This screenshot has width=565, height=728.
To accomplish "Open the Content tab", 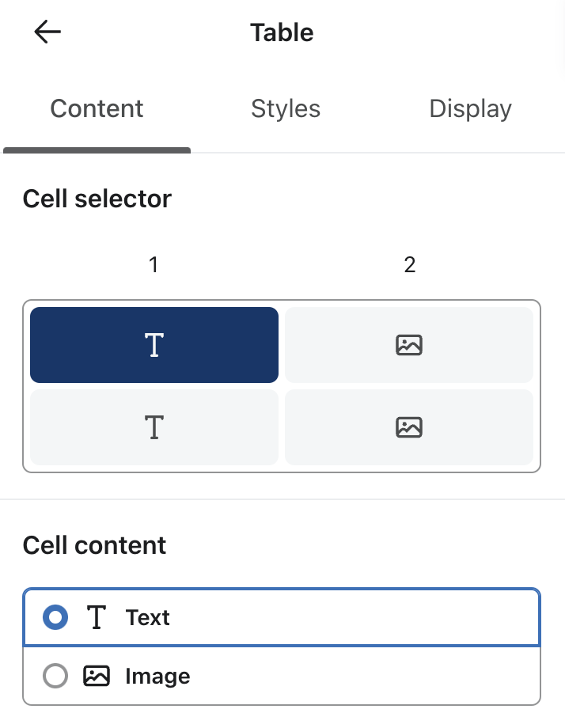I will (x=97, y=108).
